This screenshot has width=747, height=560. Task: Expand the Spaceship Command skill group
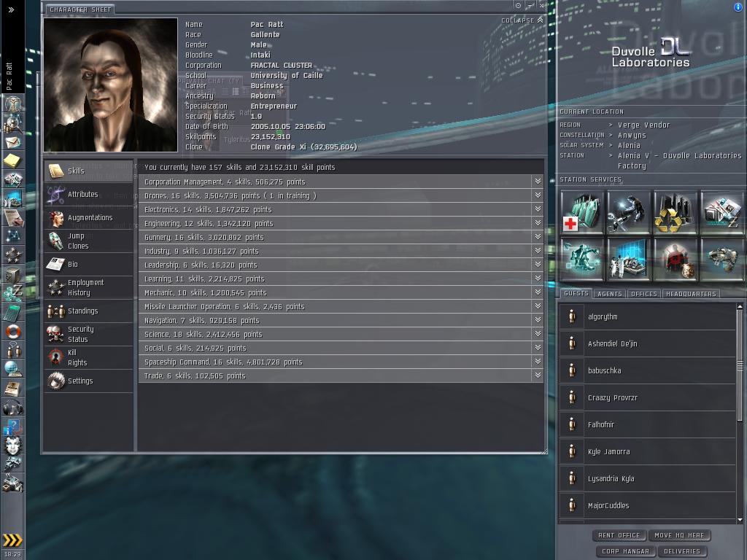click(538, 362)
